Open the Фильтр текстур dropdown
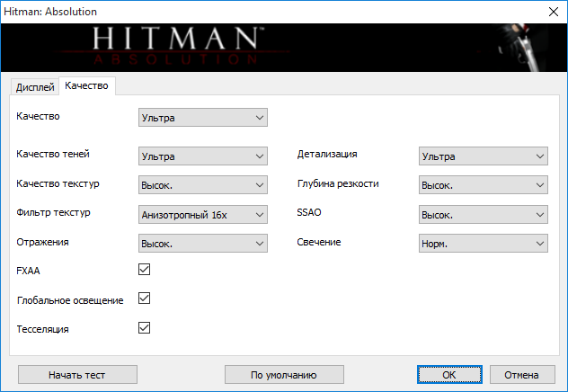 point(203,215)
